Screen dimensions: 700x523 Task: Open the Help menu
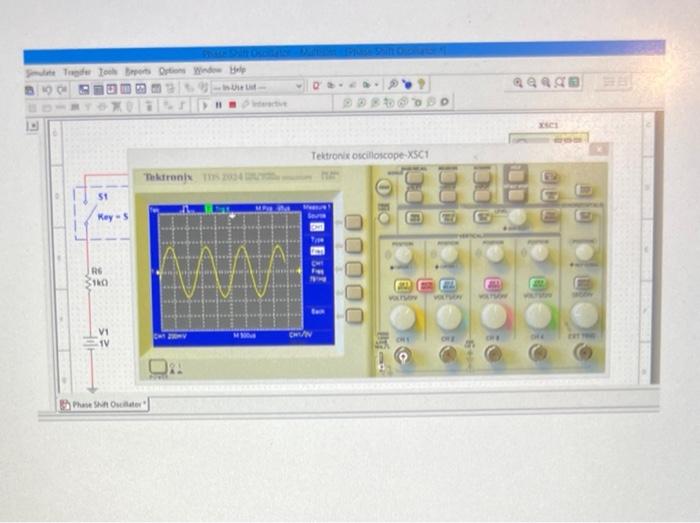point(238,70)
